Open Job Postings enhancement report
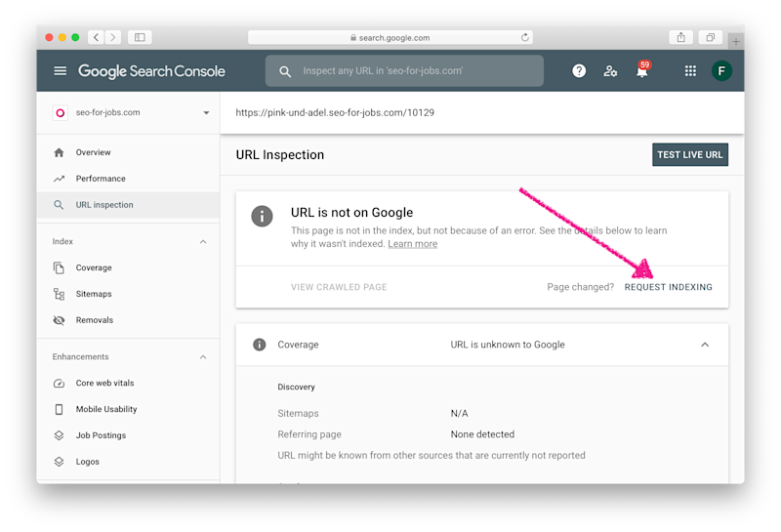The height and width of the screenshot is (532, 781). [x=102, y=435]
